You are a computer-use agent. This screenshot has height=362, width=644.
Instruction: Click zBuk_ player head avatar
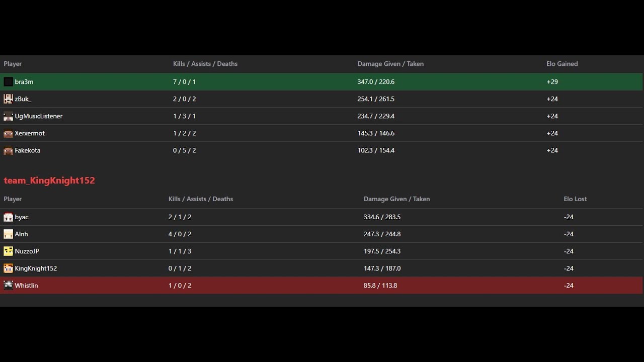(8, 99)
